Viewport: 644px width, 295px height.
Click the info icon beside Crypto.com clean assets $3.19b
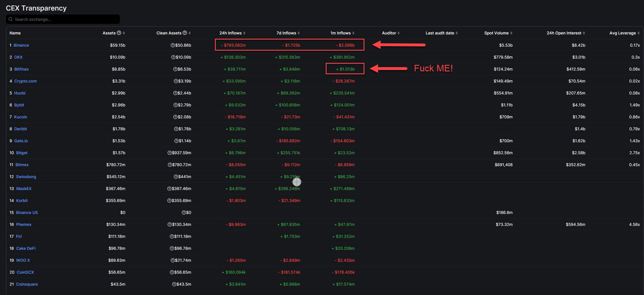(x=176, y=81)
